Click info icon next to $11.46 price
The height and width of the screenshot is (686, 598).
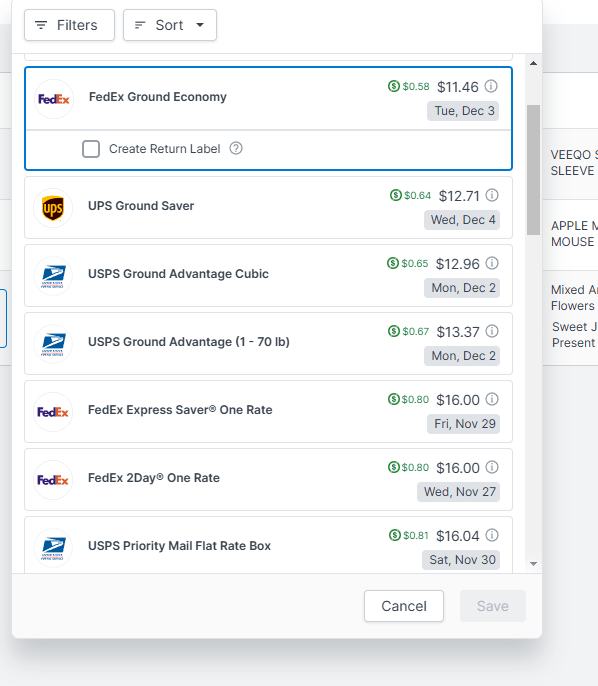pyautogui.click(x=491, y=86)
